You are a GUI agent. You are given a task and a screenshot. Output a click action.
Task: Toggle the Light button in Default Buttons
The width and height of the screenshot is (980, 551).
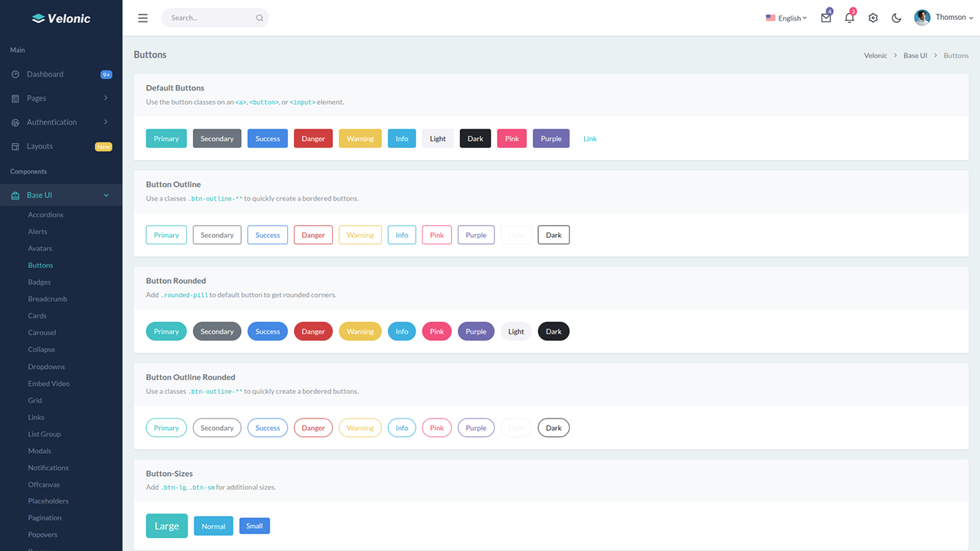(437, 139)
